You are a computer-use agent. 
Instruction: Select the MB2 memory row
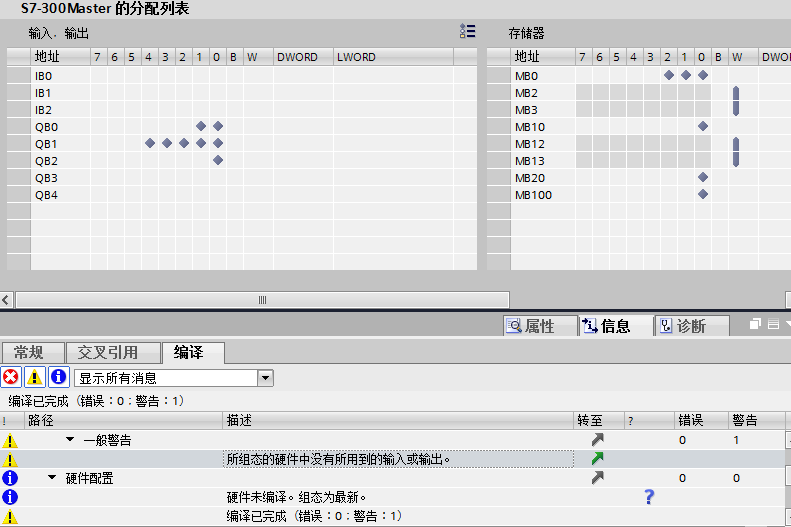(x=639, y=93)
